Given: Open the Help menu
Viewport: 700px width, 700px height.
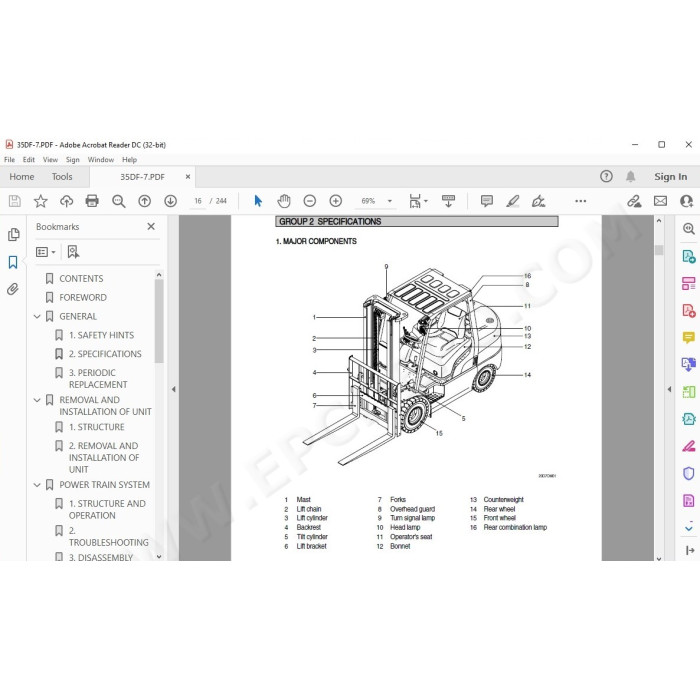Looking at the screenshot, I should (x=129, y=159).
